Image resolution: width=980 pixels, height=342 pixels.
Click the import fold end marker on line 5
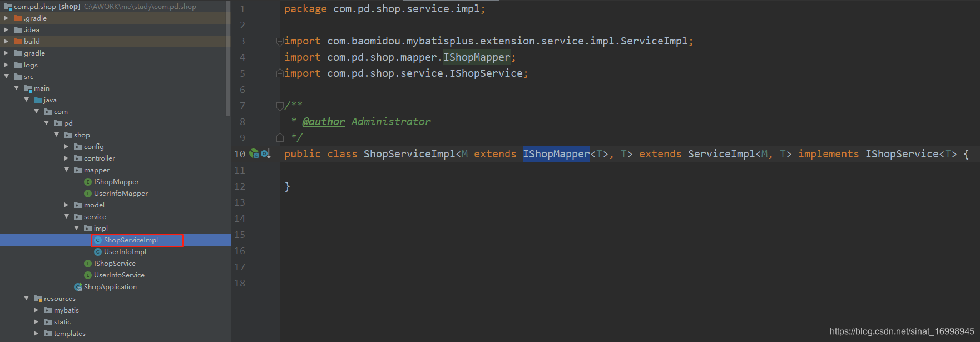click(280, 73)
